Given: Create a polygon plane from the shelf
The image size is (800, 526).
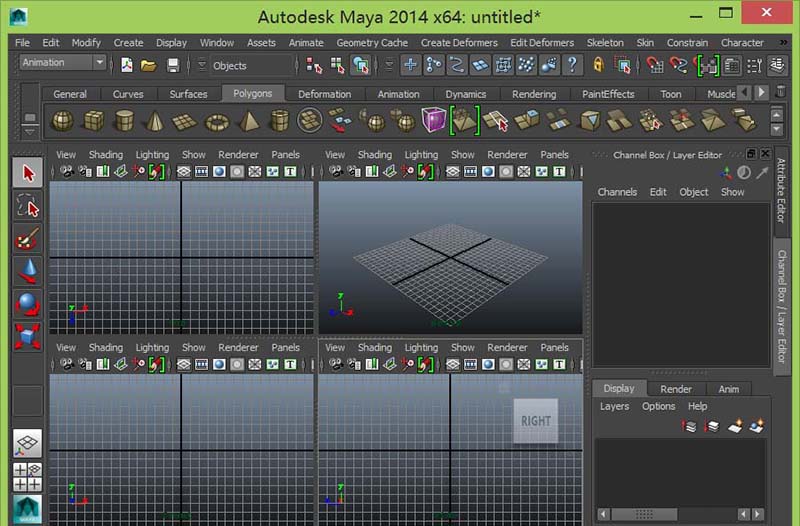Looking at the screenshot, I should [x=184, y=121].
